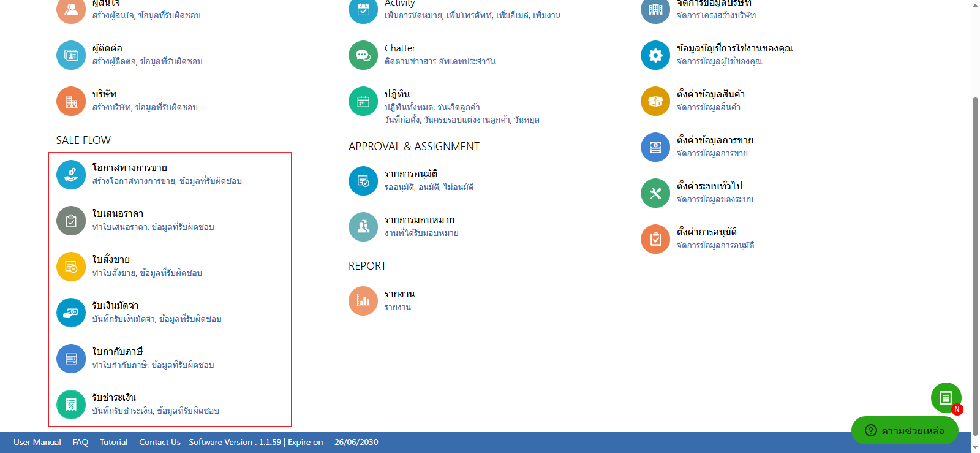Open the รายการมอบหมาย assignment list link
Viewport: 980px width, 453px height.
tap(420, 220)
